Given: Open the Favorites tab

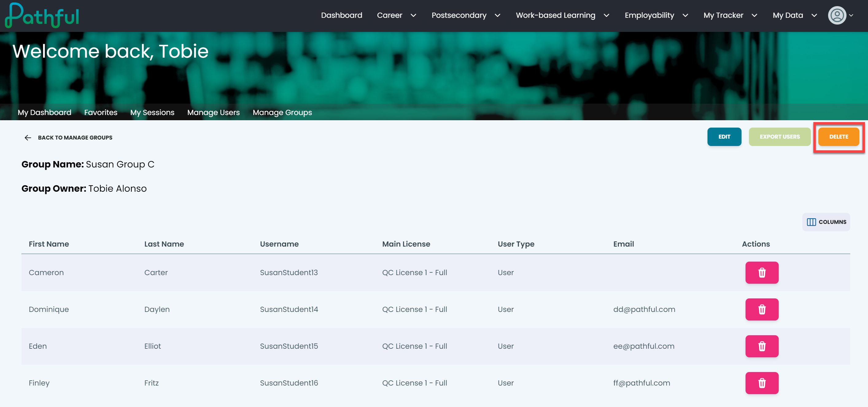Looking at the screenshot, I should click(x=101, y=113).
